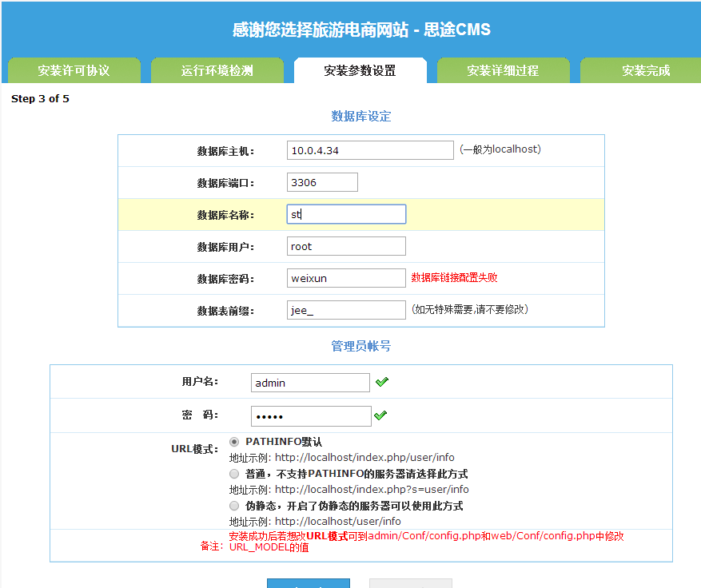Image resolution: width=701 pixels, height=588 pixels.
Task: Click the 数据库端口: label
Action: tap(225, 183)
